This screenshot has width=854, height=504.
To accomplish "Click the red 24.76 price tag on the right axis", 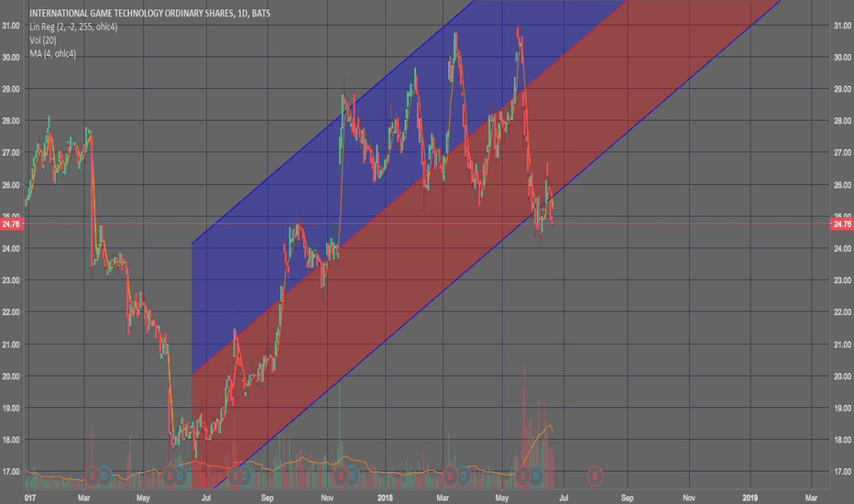I will [x=842, y=224].
